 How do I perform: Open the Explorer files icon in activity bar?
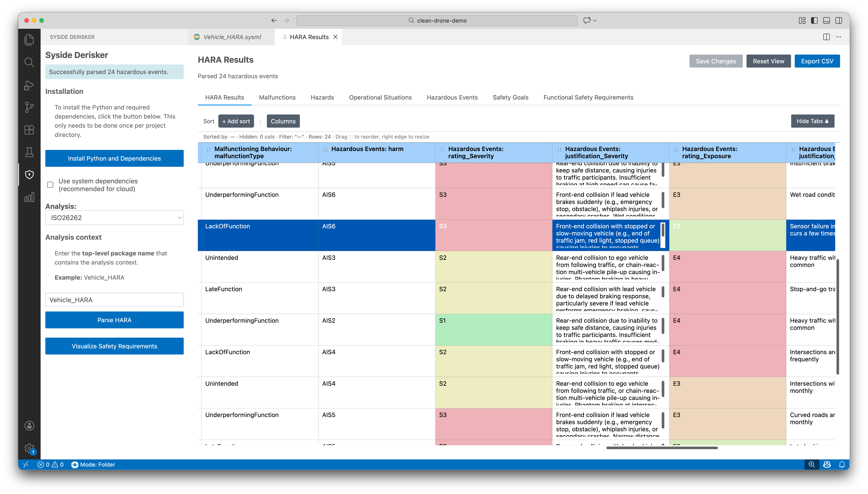click(x=29, y=40)
